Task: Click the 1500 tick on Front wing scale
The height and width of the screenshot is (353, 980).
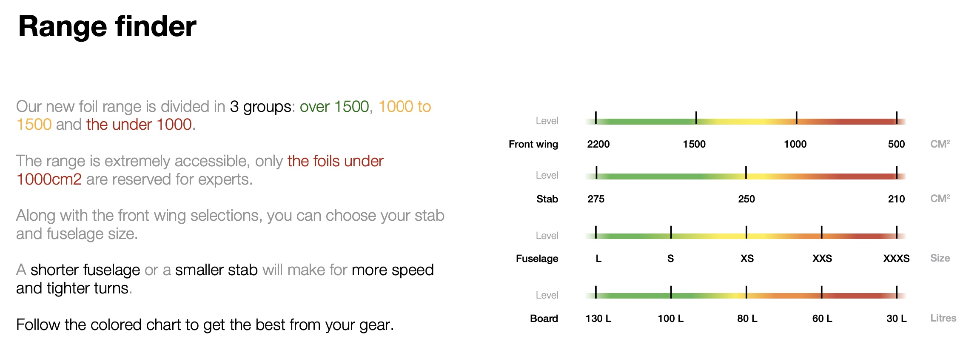Action: click(x=696, y=118)
